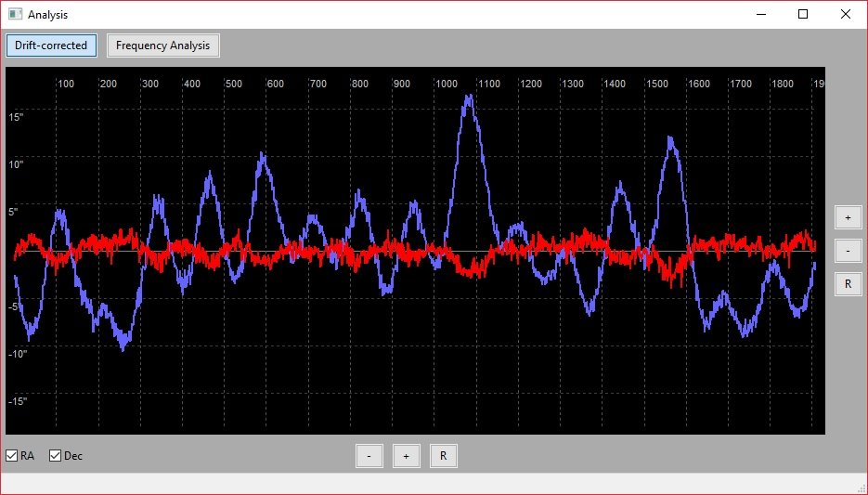Click horizontal zoom in plus button
Image resolution: width=868 pixels, height=495 pixels.
point(407,456)
